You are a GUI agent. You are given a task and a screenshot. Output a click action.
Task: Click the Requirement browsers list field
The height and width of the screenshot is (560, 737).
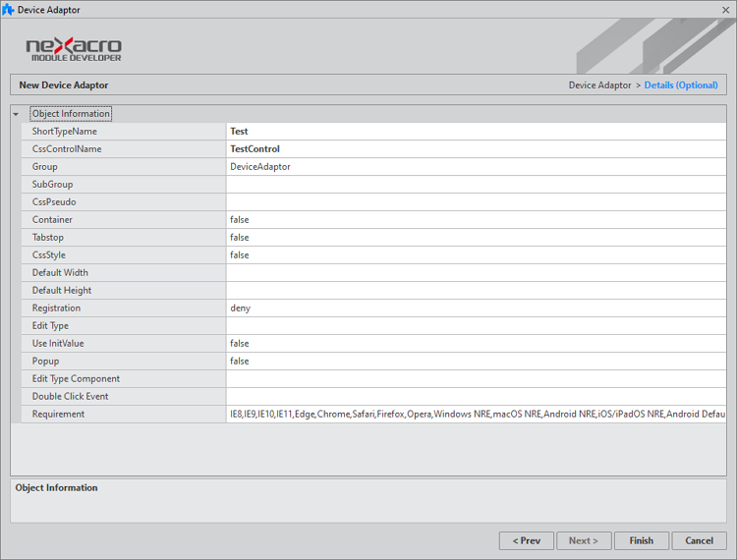click(476, 415)
